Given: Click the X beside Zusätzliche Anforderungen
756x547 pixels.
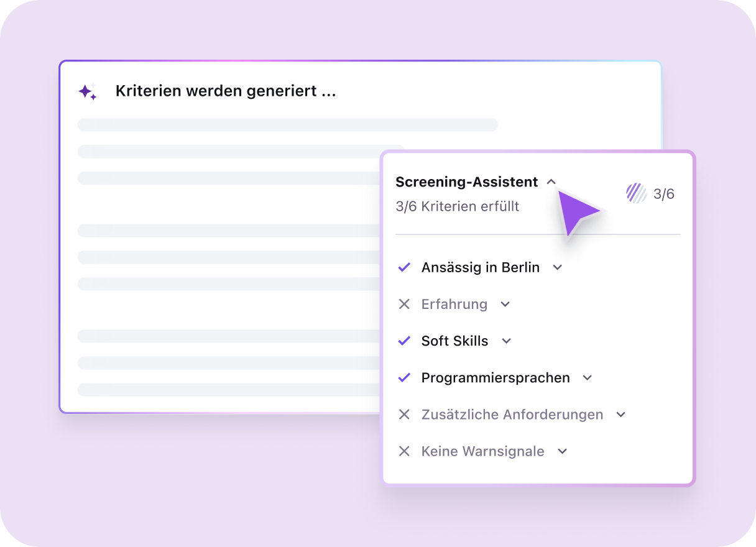Looking at the screenshot, I should 405,414.
